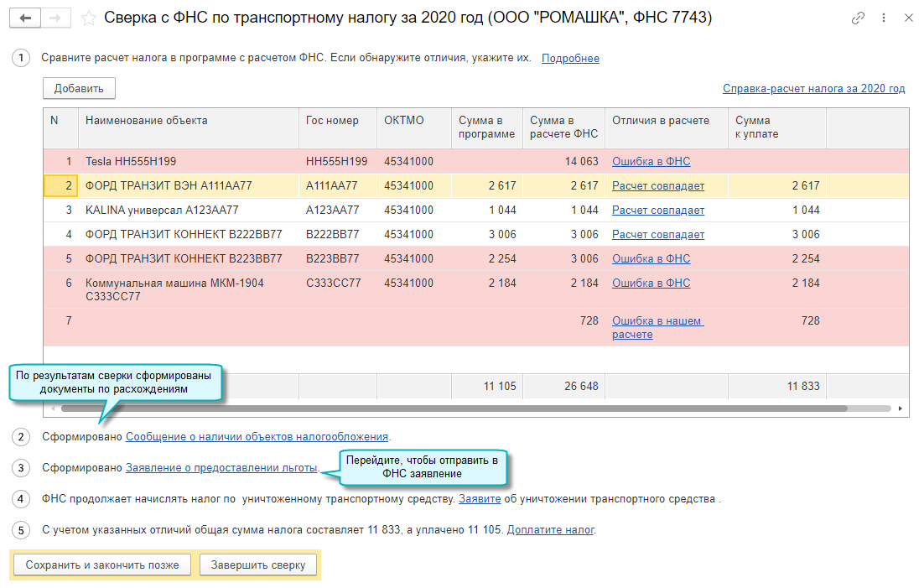Click plate number cell HH555H199
This screenshot has width=924, height=588.
click(x=338, y=162)
